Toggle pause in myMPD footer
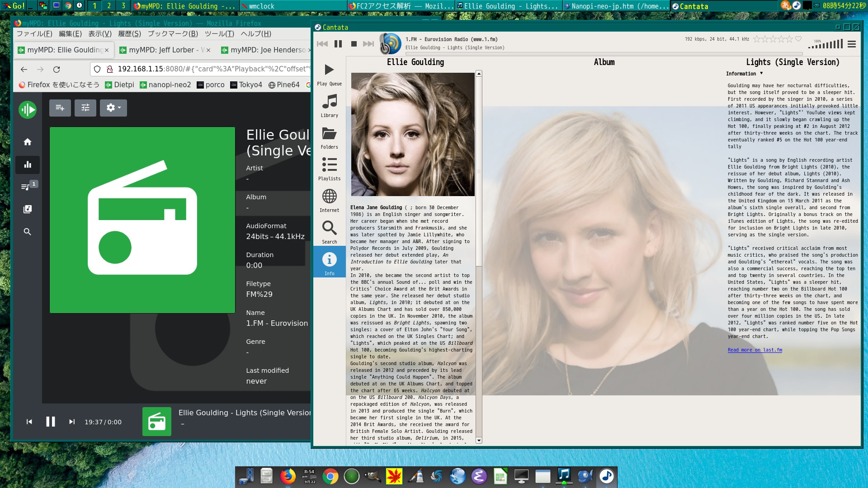 pyautogui.click(x=51, y=422)
